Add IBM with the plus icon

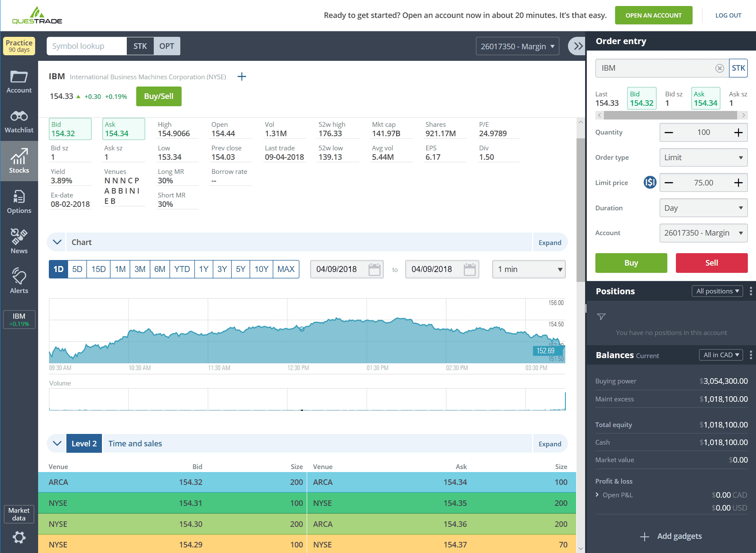242,77
